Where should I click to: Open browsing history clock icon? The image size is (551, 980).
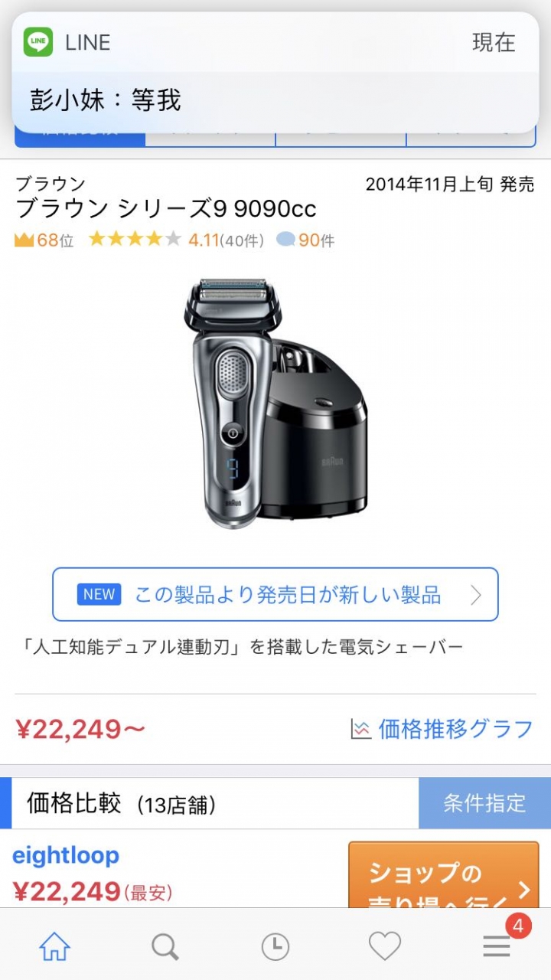(x=275, y=947)
